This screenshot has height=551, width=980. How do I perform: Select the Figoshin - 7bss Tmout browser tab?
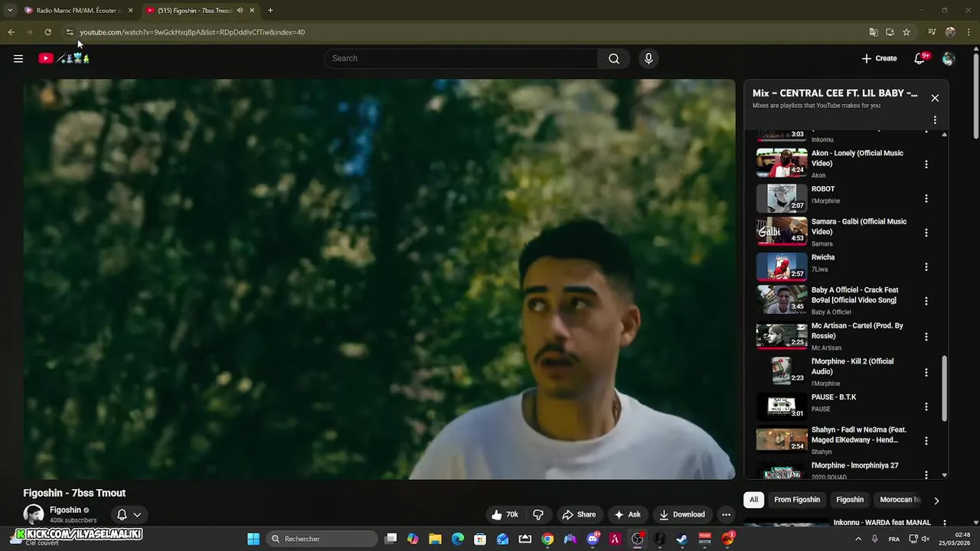[201, 11]
